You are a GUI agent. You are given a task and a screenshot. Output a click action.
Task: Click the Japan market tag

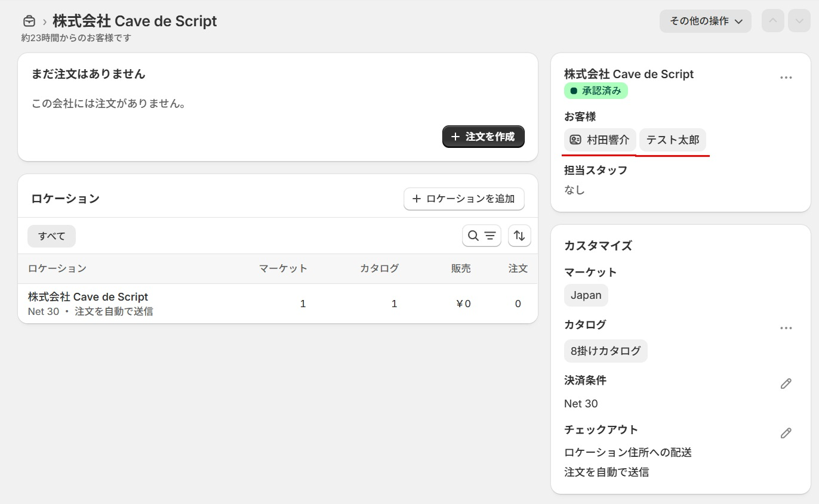pos(586,295)
